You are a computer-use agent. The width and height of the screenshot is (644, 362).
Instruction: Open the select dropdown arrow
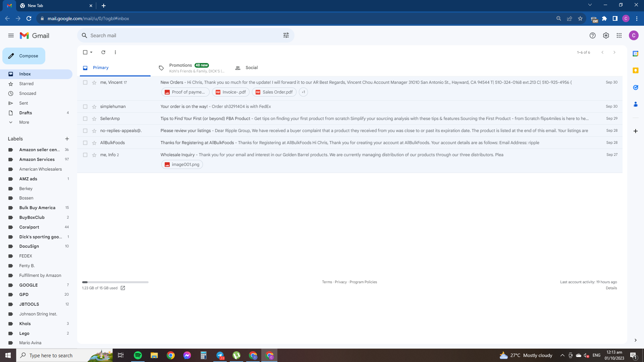click(x=91, y=52)
